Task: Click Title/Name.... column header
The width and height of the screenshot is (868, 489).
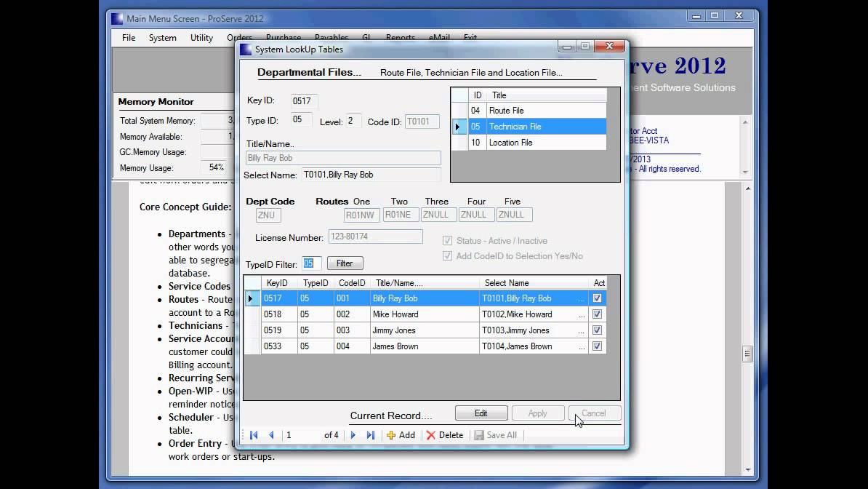Action: 425,283
